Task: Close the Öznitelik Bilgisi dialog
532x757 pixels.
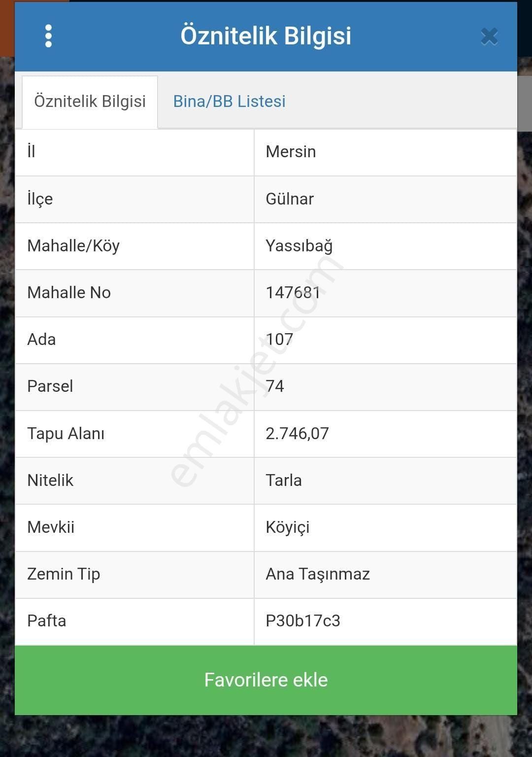Action: (489, 36)
